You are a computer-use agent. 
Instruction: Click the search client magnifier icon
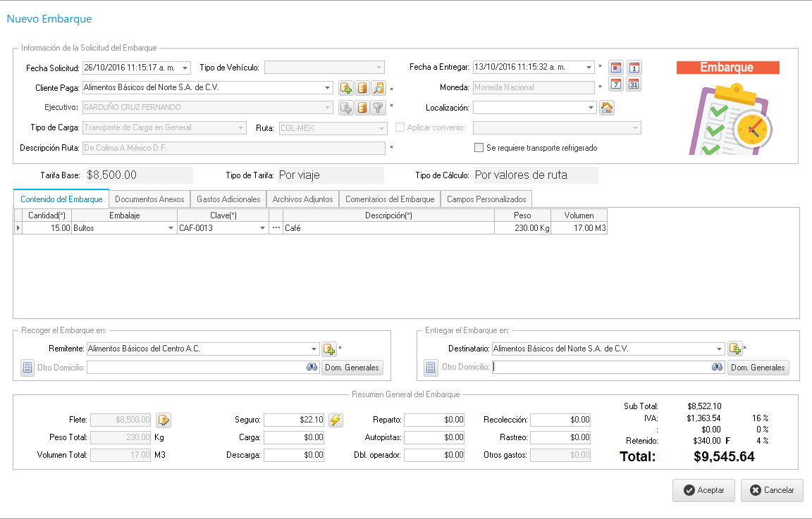(379, 88)
